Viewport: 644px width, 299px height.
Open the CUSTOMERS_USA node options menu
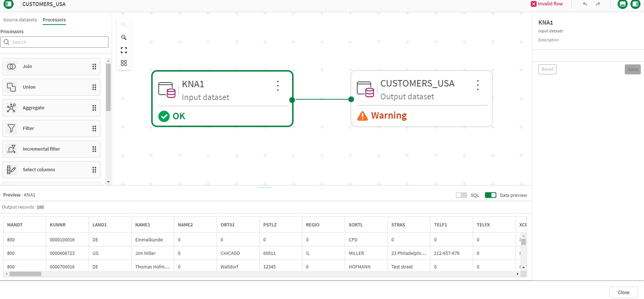click(478, 85)
